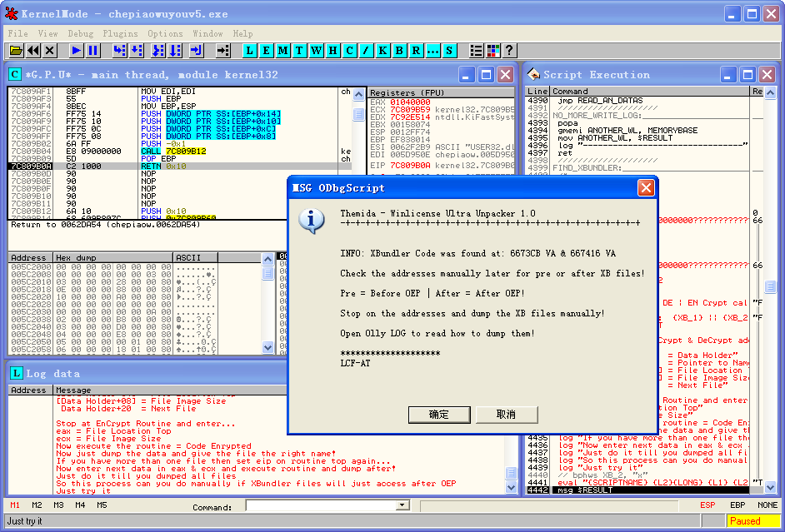Screen dimensions: 785x532
Task: Open a file with the folder toolbar icon
Action: (16, 51)
